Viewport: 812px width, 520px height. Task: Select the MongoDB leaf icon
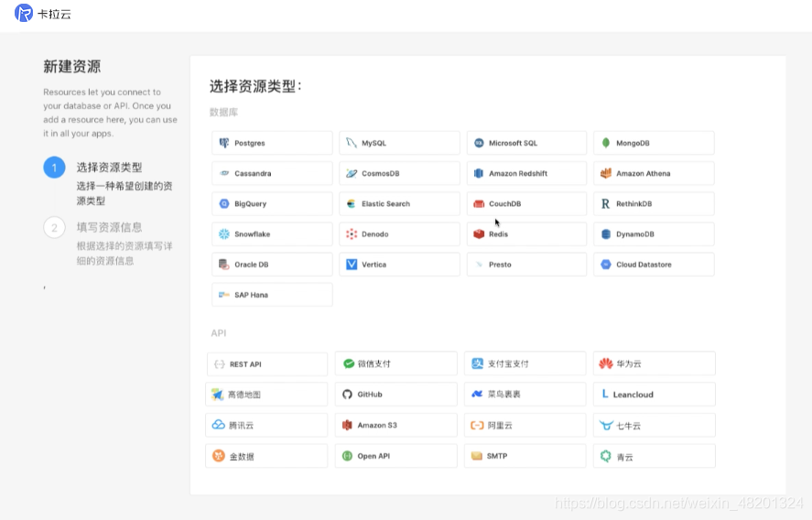pos(605,143)
